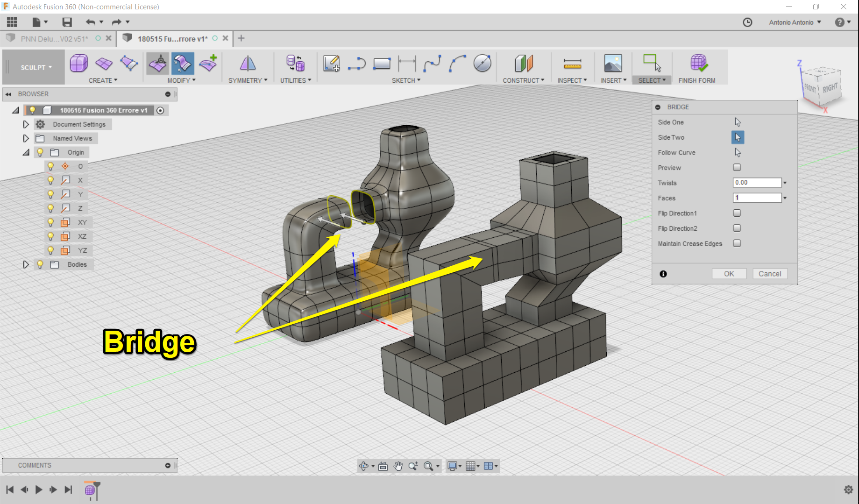This screenshot has height=504, width=859.
Task: Toggle Maintain Crease Edges option
Action: (x=737, y=243)
